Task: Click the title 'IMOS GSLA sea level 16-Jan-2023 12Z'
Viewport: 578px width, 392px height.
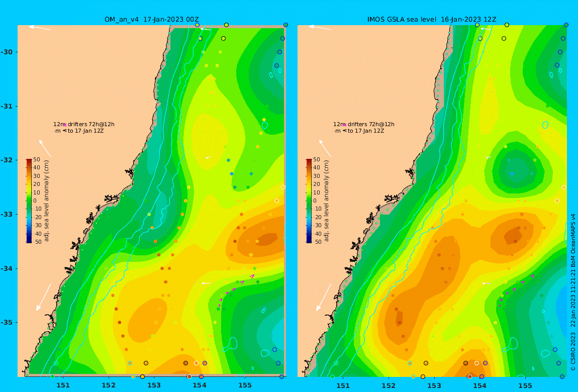Action: coord(432,20)
